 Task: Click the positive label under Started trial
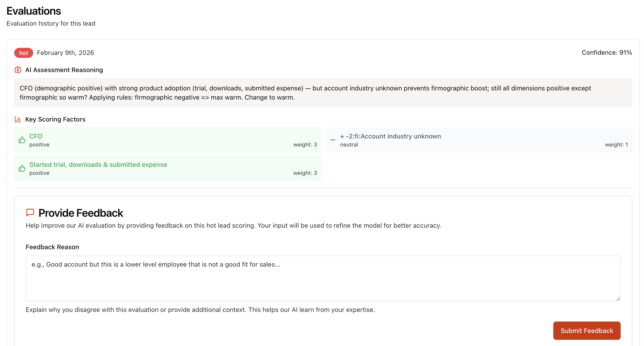point(39,173)
